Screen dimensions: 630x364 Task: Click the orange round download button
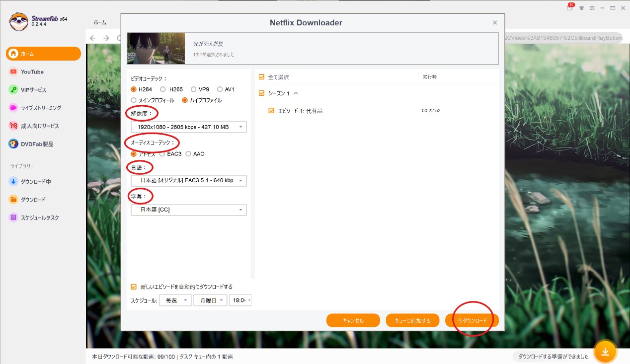[605, 352]
